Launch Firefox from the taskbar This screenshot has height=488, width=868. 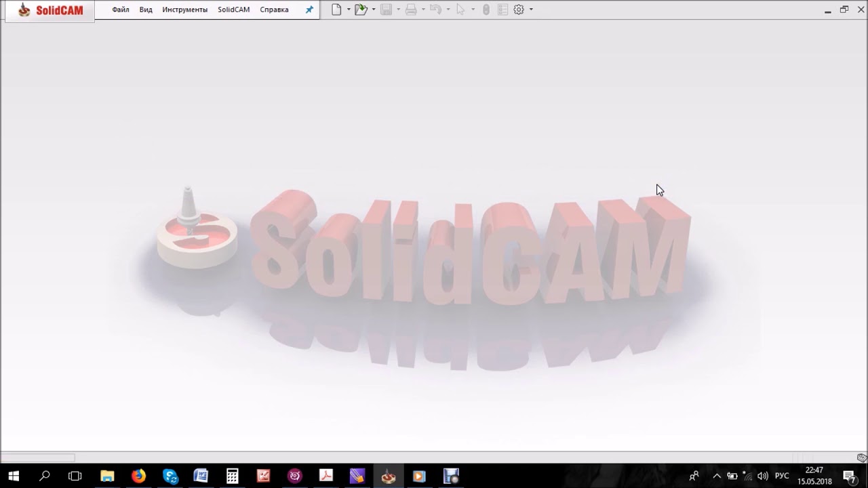pyautogui.click(x=138, y=476)
